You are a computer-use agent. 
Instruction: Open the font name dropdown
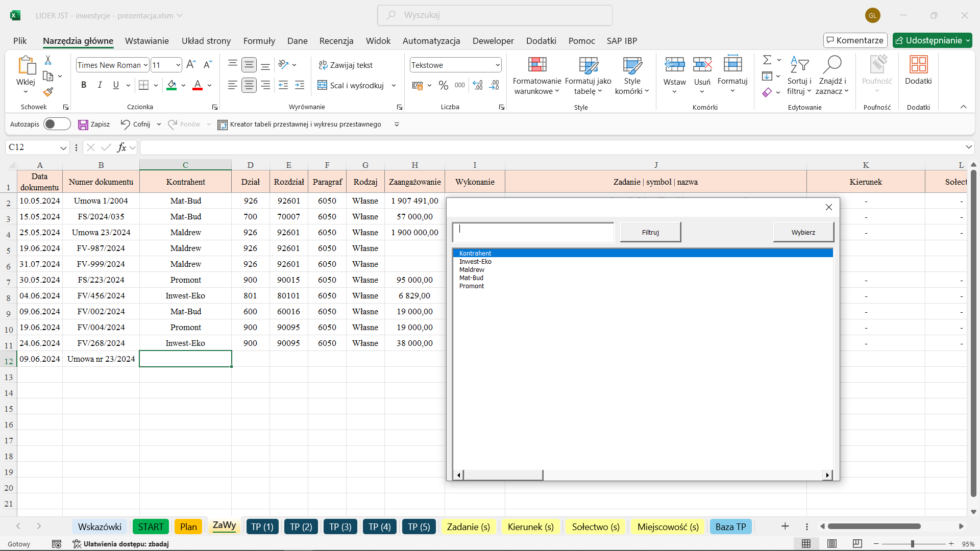[x=145, y=65]
